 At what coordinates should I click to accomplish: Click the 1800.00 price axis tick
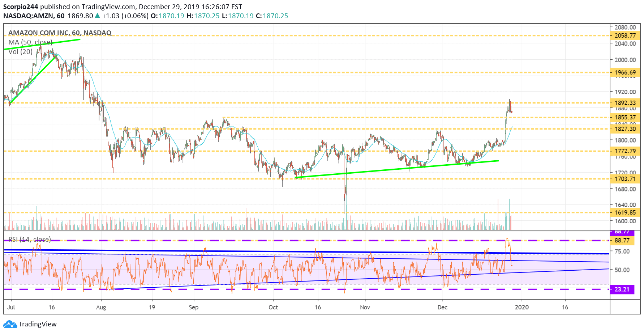pyautogui.click(x=625, y=140)
